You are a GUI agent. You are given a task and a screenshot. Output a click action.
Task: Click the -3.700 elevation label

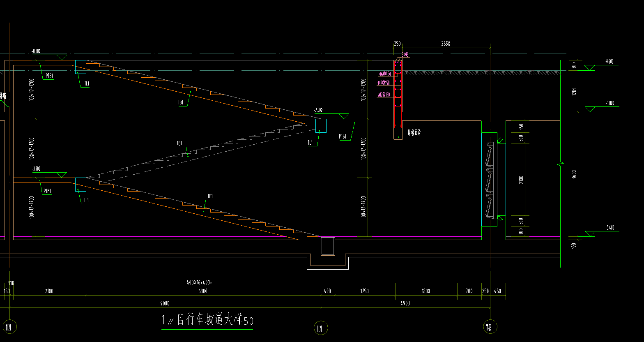coord(36,169)
